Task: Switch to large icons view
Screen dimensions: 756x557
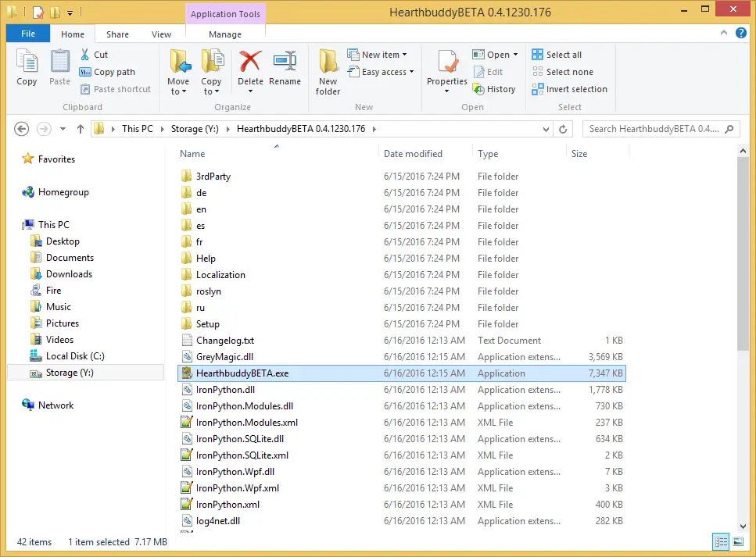Action: click(x=738, y=541)
